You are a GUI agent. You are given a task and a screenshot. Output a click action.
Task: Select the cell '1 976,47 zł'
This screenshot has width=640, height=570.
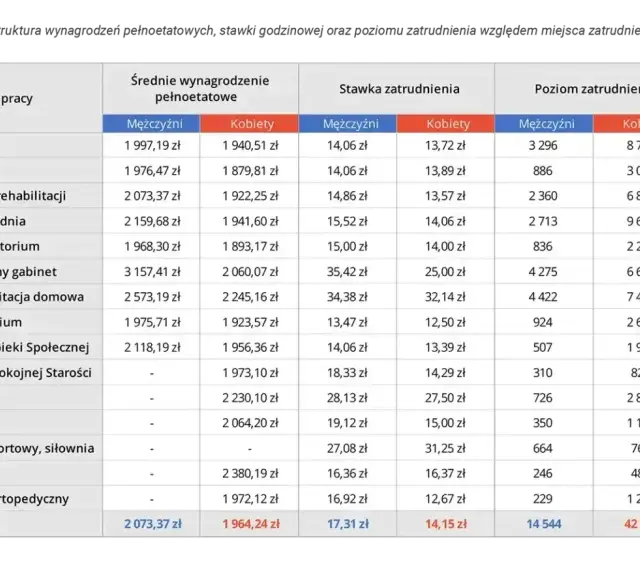(x=152, y=171)
